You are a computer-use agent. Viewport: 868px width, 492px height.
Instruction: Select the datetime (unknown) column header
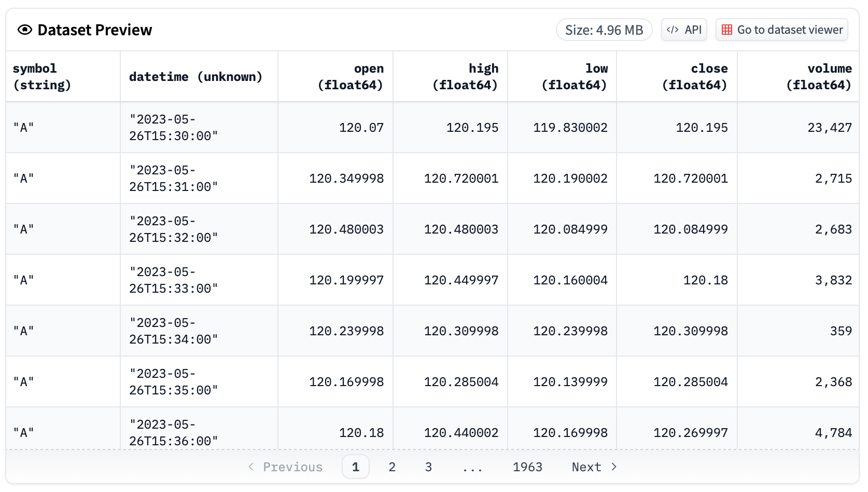[196, 76]
